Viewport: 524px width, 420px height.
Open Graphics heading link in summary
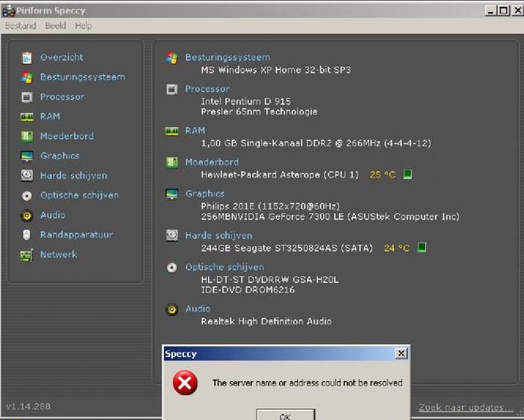[x=205, y=193]
